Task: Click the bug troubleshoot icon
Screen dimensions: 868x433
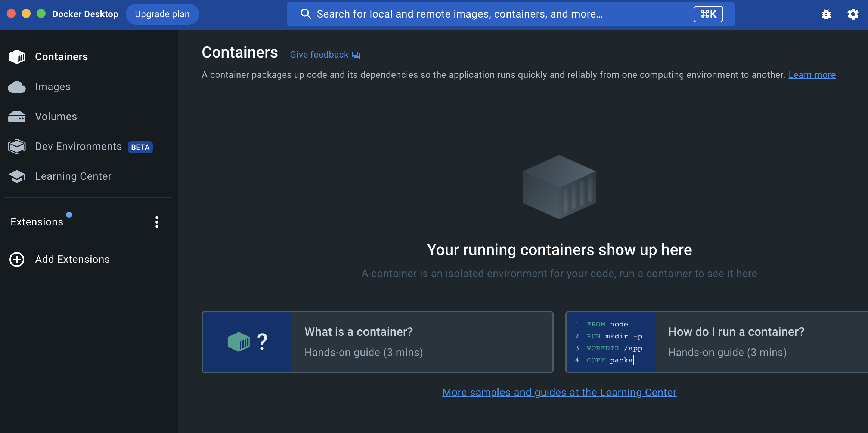Action: pos(826,14)
